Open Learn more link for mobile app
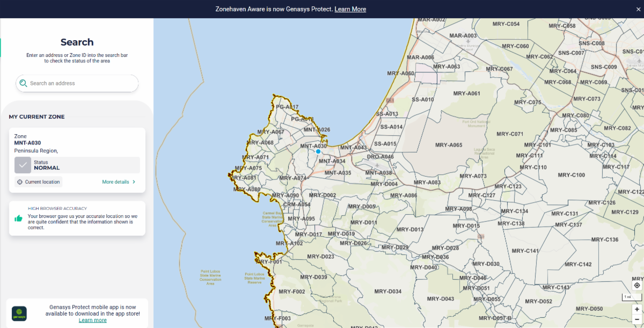This screenshot has height=328, width=644. [92, 320]
